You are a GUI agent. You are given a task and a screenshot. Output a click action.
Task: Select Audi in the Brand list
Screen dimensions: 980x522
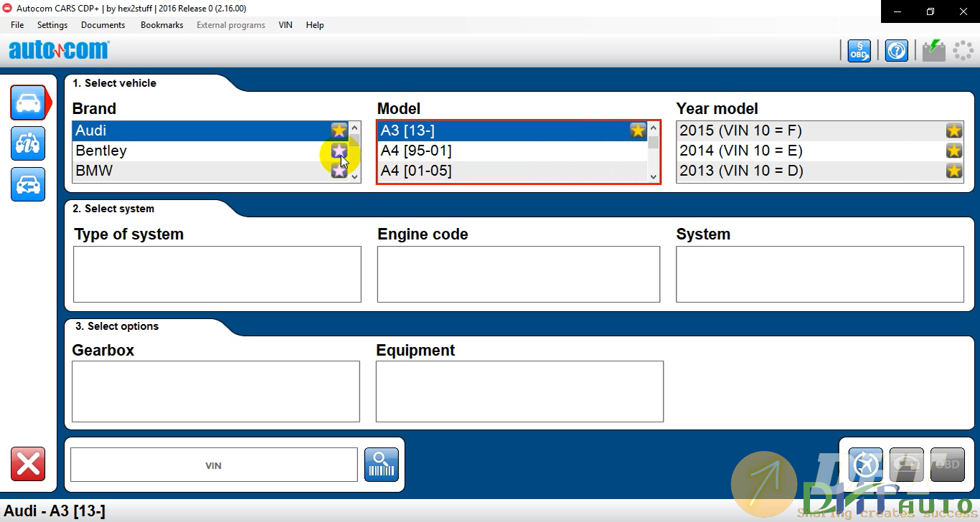210,130
